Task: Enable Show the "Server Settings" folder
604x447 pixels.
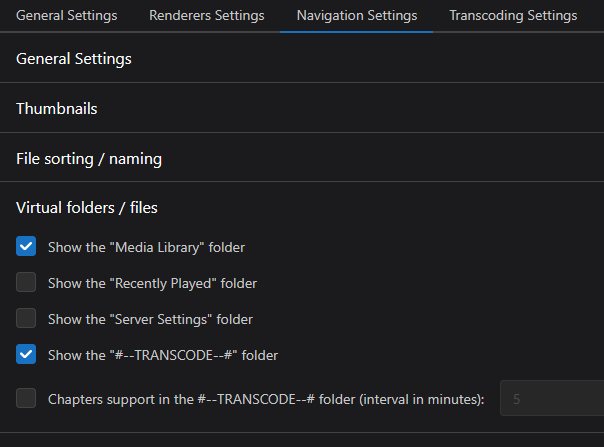Action: 26,318
